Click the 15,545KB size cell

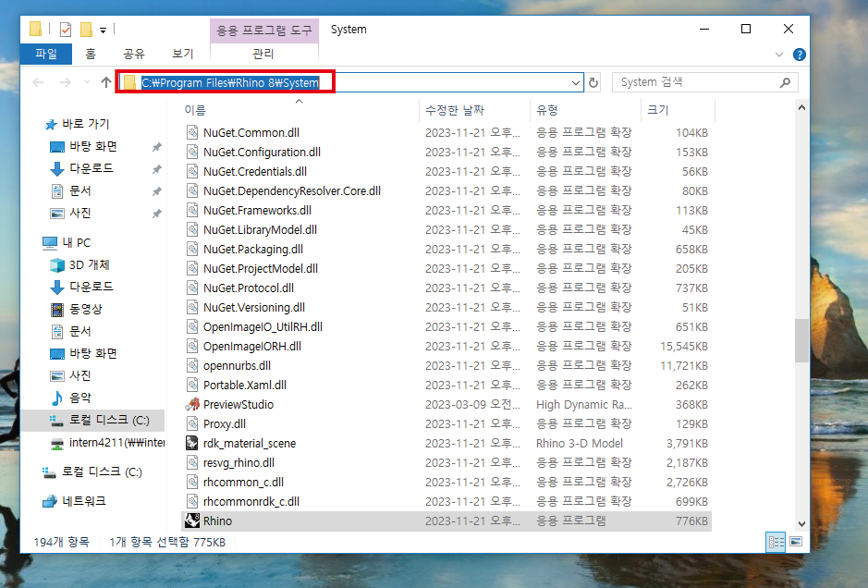tap(684, 346)
